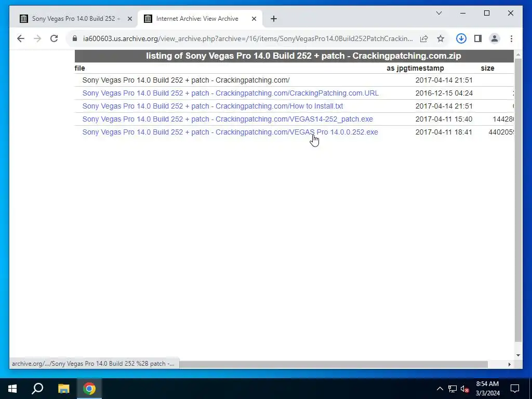Open a new tab with plus button
Screen dimensions: 532x399
(x=274, y=19)
